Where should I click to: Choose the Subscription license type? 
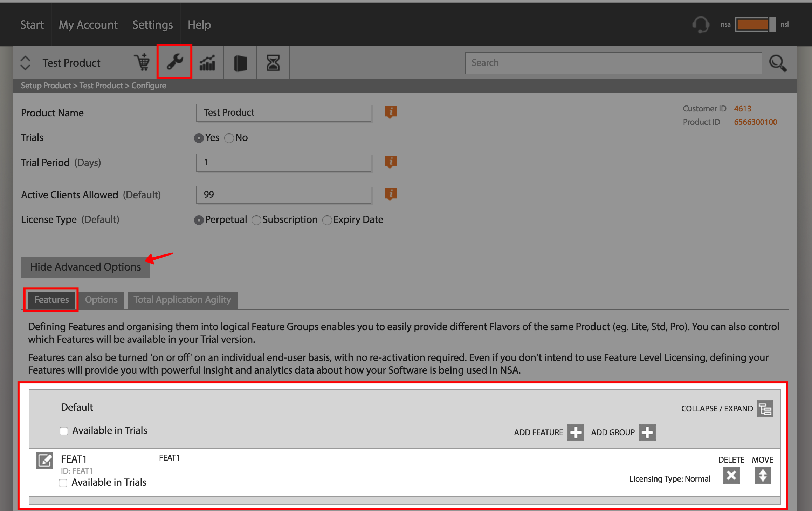pyautogui.click(x=256, y=220)
